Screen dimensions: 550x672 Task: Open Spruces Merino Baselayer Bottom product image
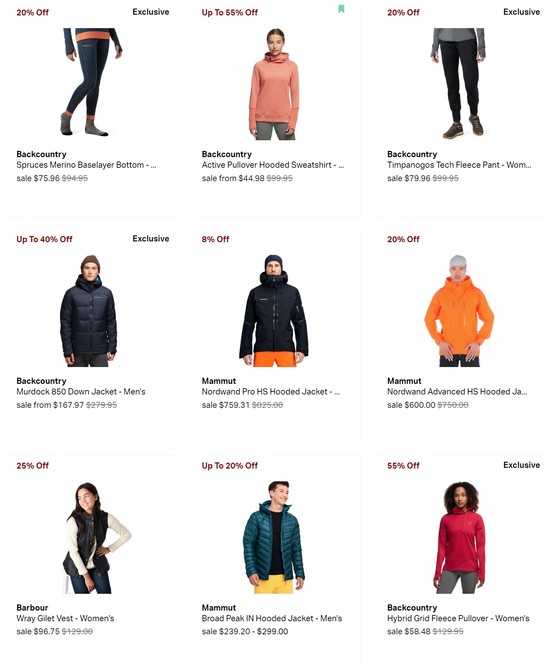tap(88, 82)
